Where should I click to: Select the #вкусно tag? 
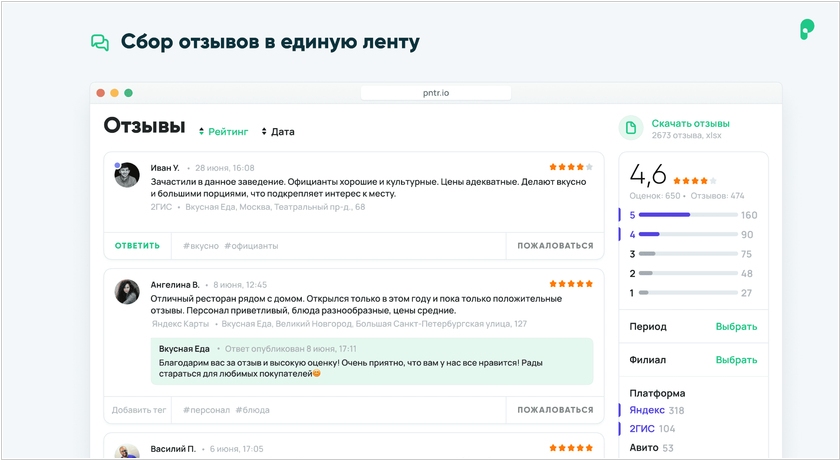[201, 246]
